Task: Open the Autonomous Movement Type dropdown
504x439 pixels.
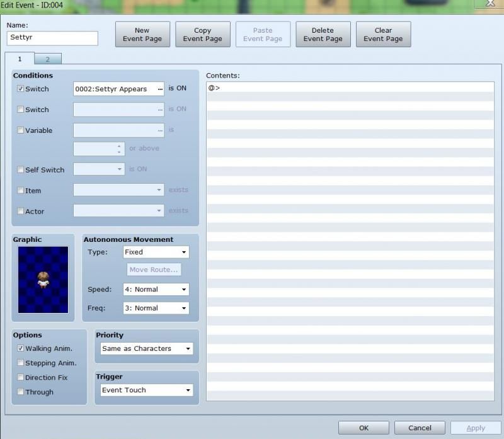Action: pos(155,252)
